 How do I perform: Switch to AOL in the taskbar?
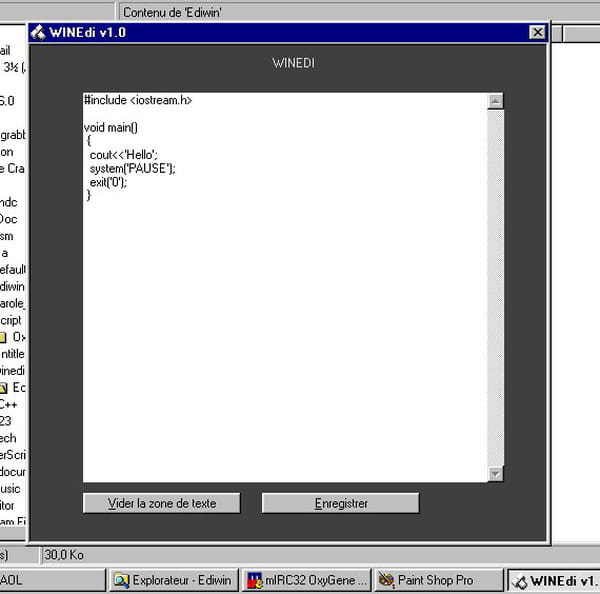click(52, 580)
